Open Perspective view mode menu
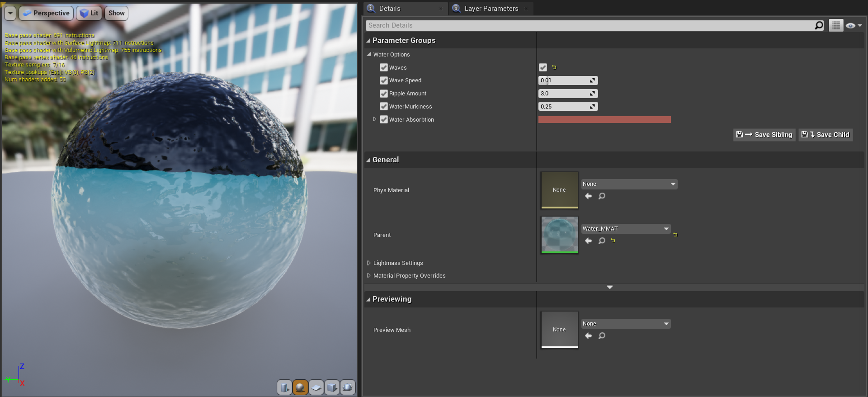 [x=46, y=13]
